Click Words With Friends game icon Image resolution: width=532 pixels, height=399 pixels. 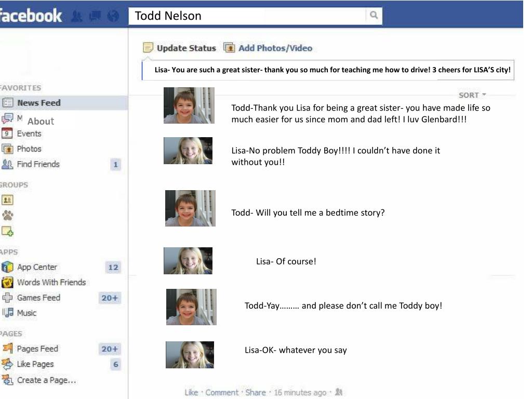(7, 282)
